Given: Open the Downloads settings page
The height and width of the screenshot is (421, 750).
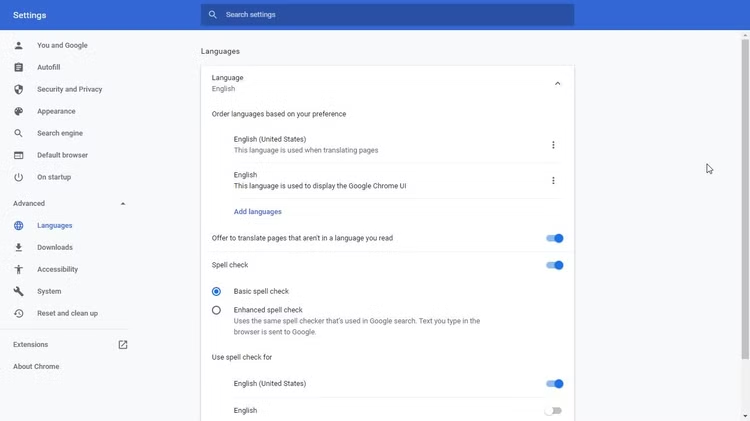Looking at the screenshot, I should pos(55,247).
